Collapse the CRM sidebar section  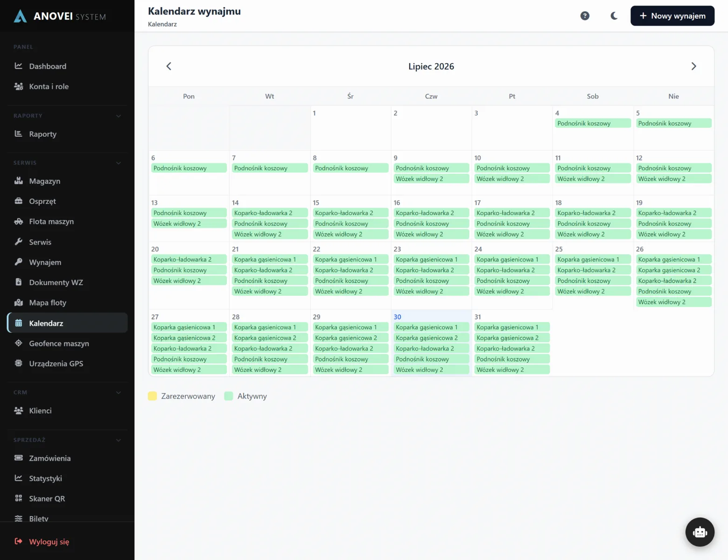coord(119,392)
